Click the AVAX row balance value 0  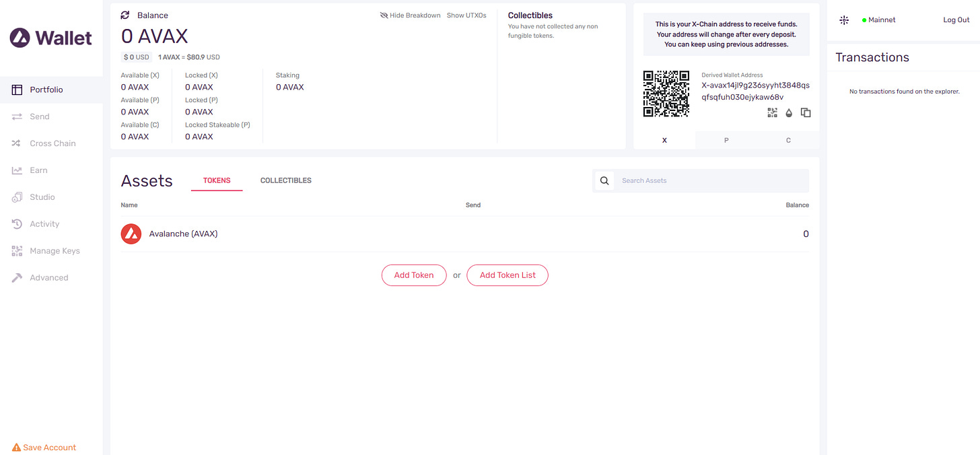tap(806, 234)
